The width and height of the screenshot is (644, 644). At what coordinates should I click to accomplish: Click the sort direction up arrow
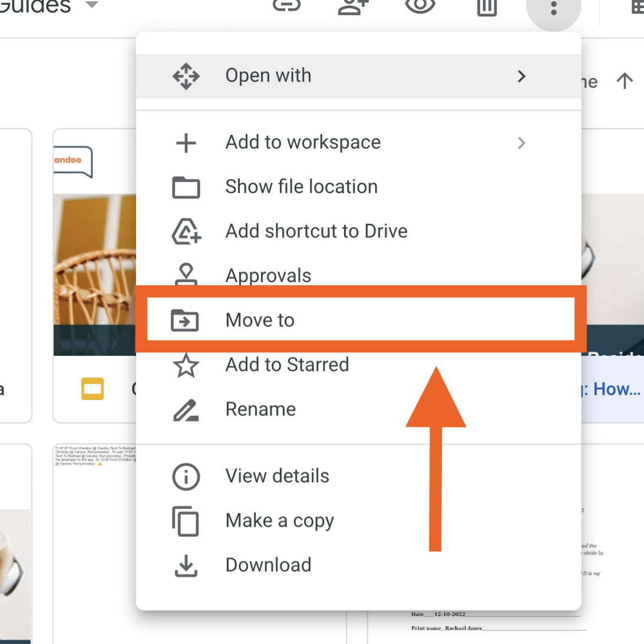625,81
